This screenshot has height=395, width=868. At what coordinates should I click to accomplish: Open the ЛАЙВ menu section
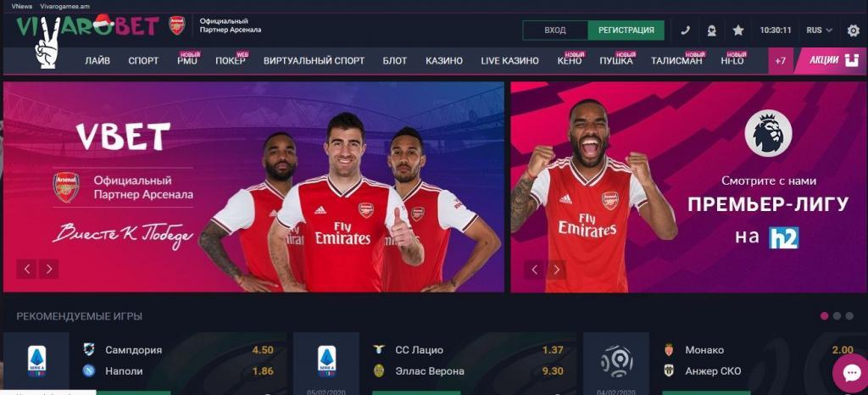[x=97, y=61]
